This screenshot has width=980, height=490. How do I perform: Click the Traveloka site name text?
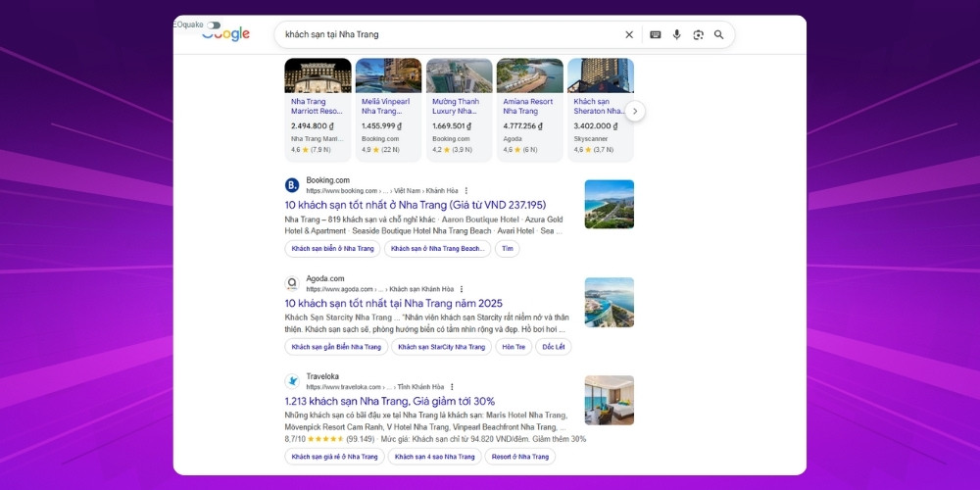point(322,377)
